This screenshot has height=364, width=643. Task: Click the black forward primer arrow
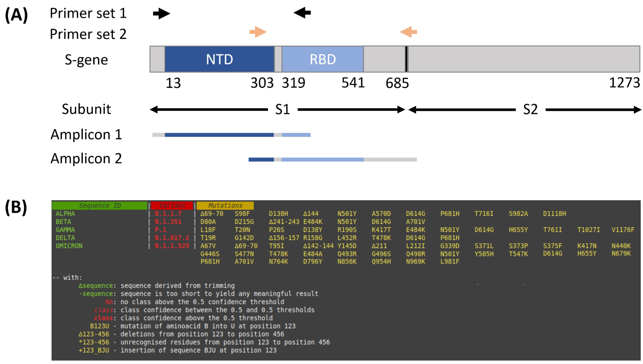click(162, 13)
